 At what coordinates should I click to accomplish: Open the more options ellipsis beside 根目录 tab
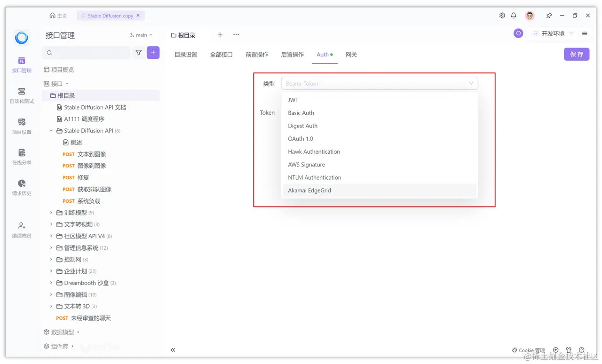(236, 35)
